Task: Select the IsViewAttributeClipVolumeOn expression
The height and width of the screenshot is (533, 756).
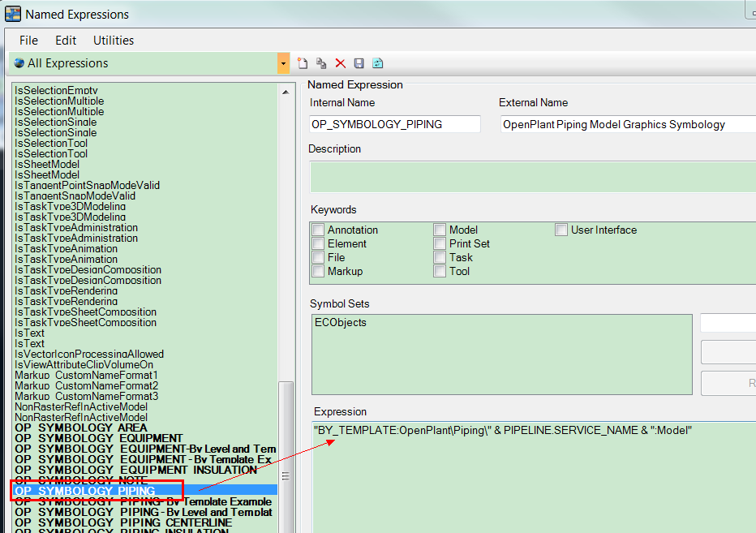Action: (x=84, y=364)
